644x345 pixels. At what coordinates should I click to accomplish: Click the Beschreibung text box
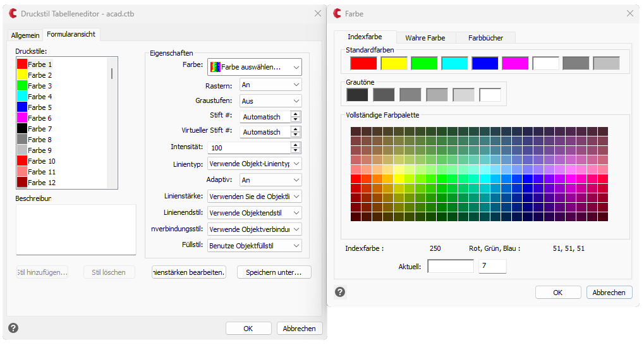tap(76, 229)
